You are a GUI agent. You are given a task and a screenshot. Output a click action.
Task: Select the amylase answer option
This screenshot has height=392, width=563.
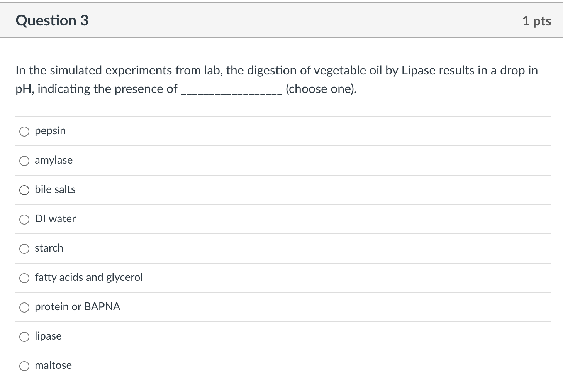tap(24, 161)
